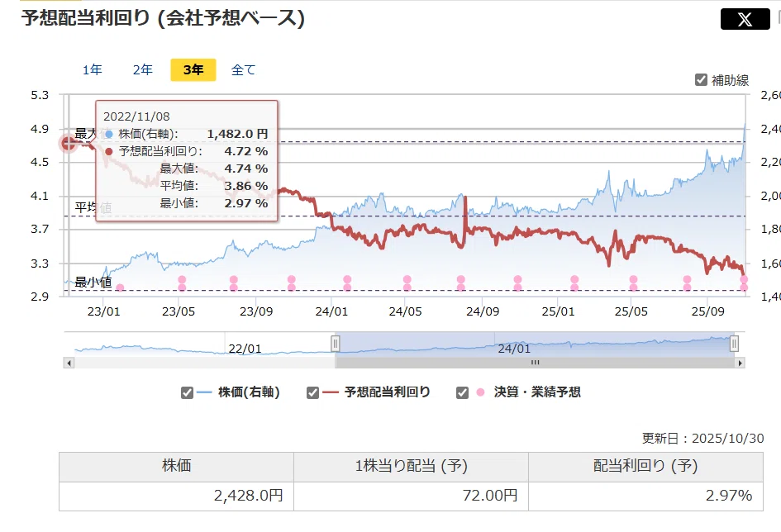Click the 1,482.0 円 tooltip value
781x532 pixels.
[x=237, y=134]
